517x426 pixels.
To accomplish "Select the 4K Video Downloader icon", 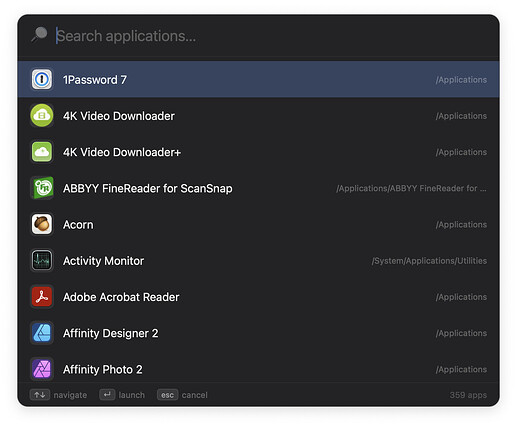I will click(x=42, y=116).
